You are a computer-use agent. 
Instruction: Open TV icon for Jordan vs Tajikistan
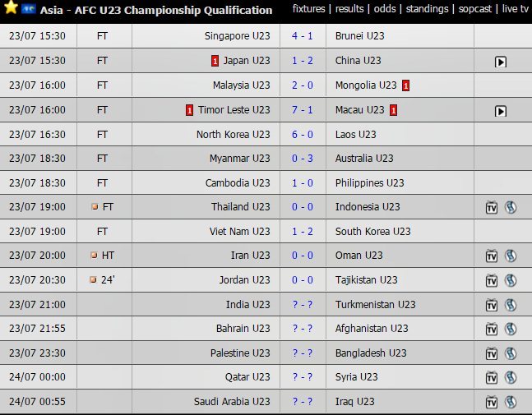[492, 281]
